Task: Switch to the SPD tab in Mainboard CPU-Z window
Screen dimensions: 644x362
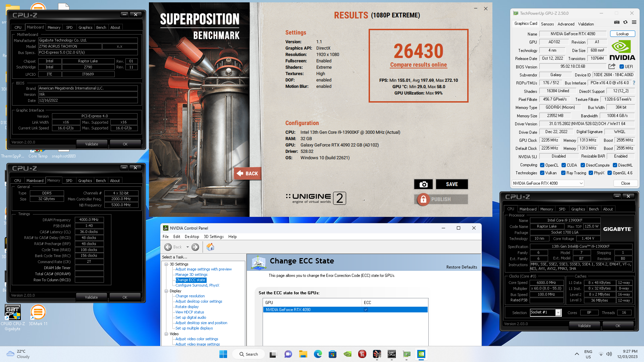Action: click(69, 27)
